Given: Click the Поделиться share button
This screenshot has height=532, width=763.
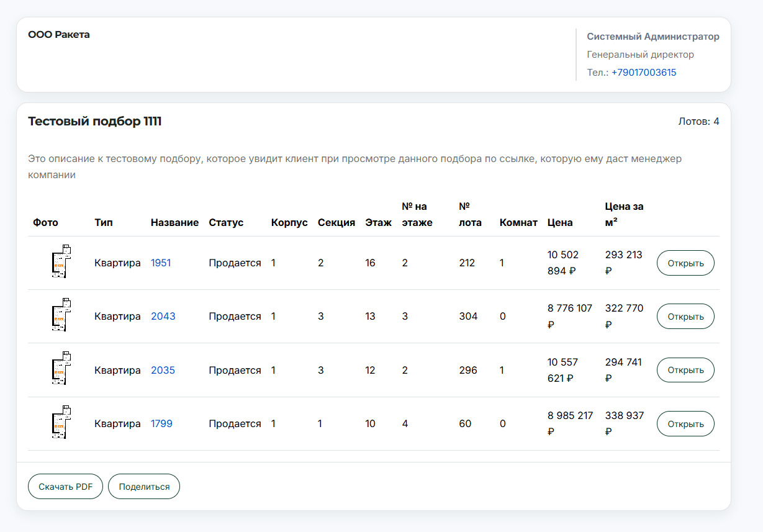Looking at the screenshot, I should pyautogui.click(x=144, y=487).
